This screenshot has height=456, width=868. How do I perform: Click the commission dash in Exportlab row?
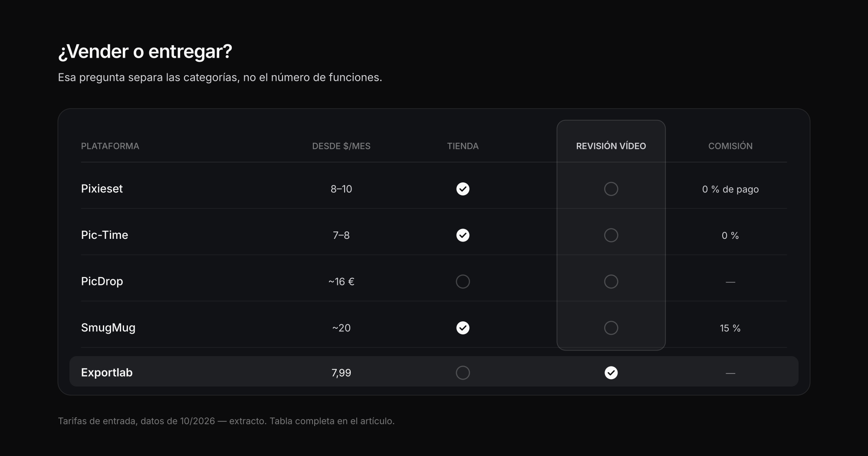click(730, 373)
